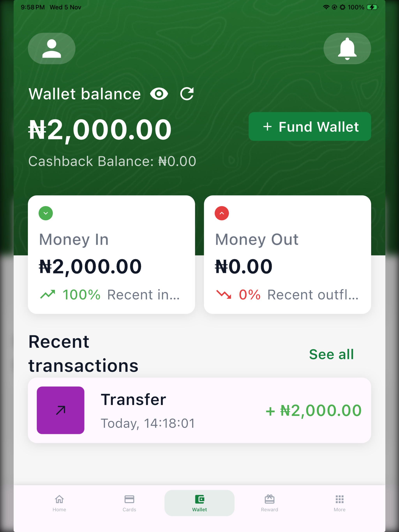This screenshot has width=399, height=532.
Task: Open the More menu tab
Action: coord(339,503)
